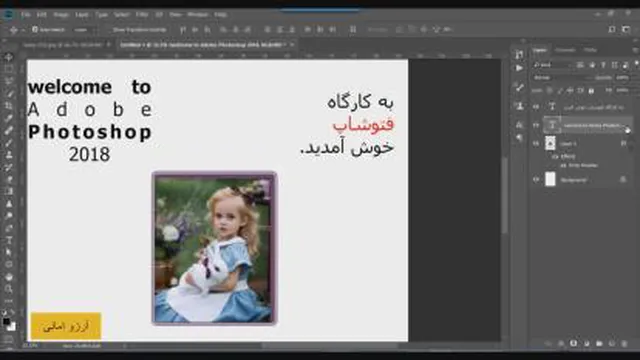Select the Eraser tool

coord(9,179)
